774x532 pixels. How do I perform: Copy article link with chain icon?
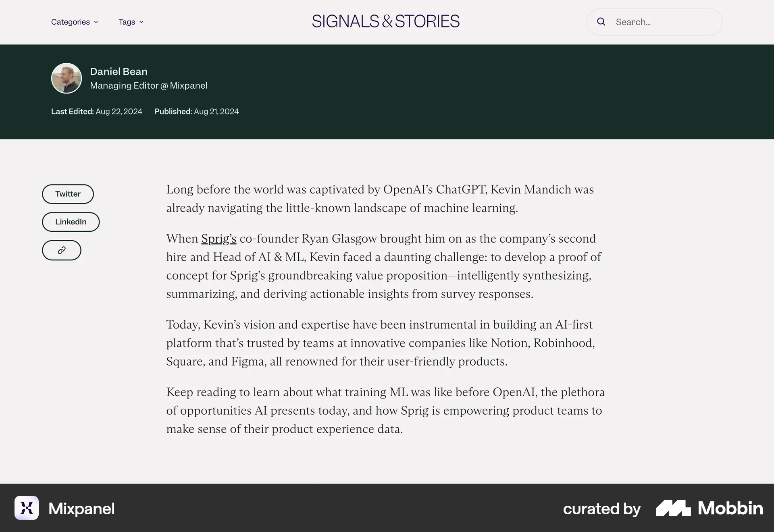(62, 250)
